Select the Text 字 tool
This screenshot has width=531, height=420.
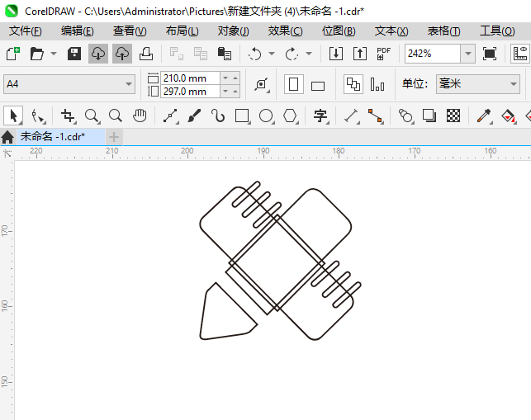pyautogui.click(x=320, y=116)
